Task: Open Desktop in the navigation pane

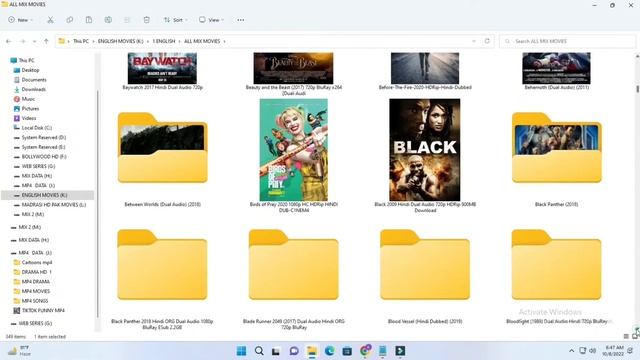Action: click(x=30, y=70)
